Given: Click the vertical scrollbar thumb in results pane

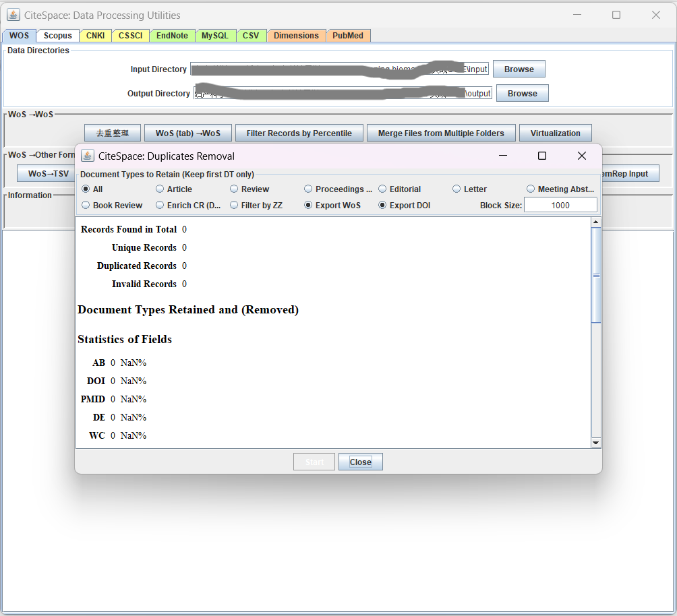Looking at the screenshot, I should click(x=596, y=275).
